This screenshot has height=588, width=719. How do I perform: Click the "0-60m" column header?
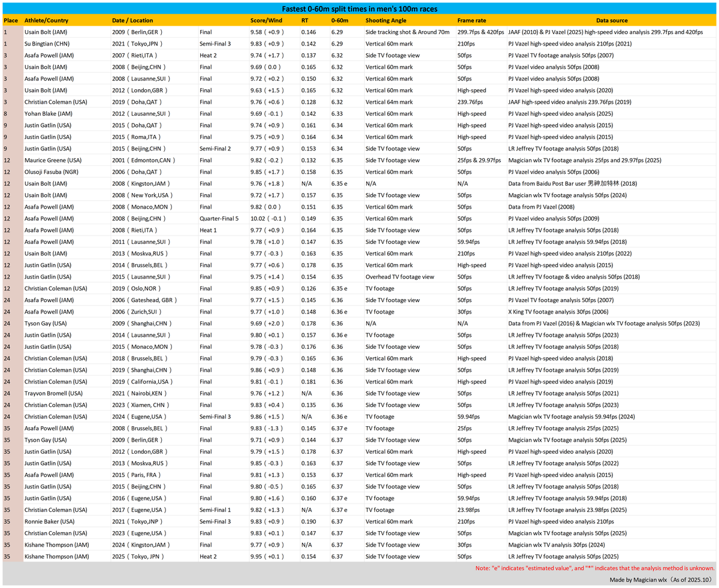(x=340, y=20)
